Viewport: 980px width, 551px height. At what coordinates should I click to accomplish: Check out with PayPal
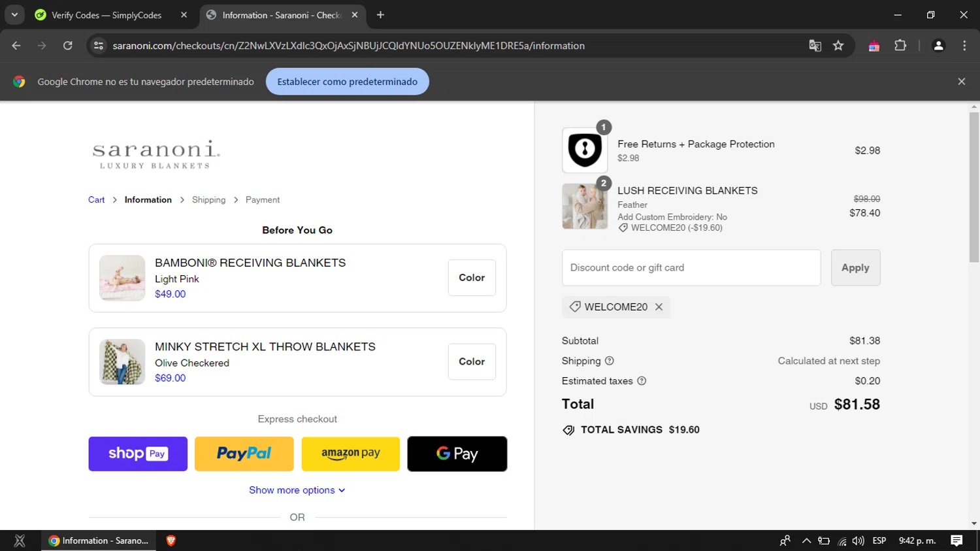(x=244, y=454)
